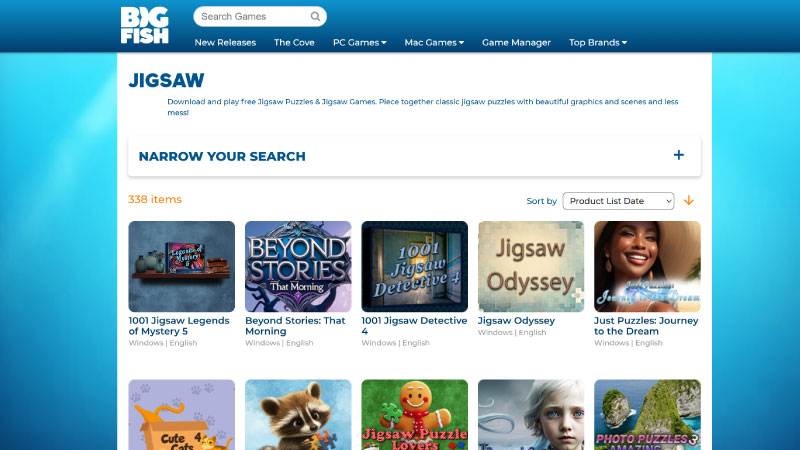The image size is (800, 450).
Task: Select the Beyond Stories That Morning cover image
Action: click(298, 266)
